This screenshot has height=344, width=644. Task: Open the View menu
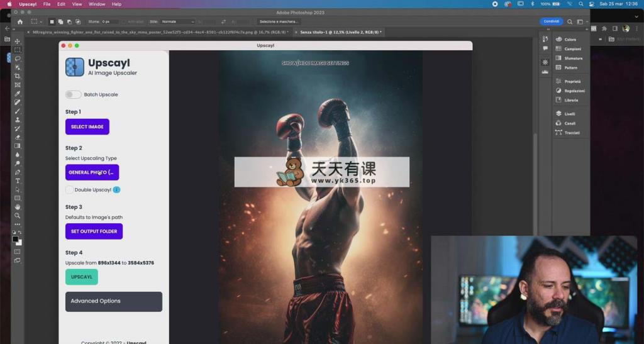(x=77, y=4)
